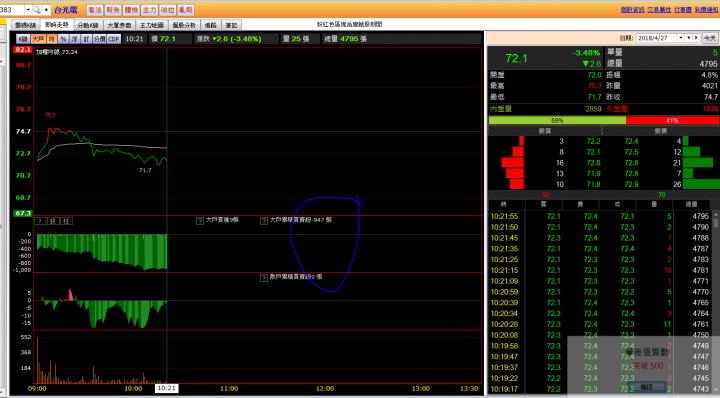Select bid price 72.2 in order book
Image resolution: width=720 pixels, height=398 pixels.
pyautogui.click(x=593, y=141)
